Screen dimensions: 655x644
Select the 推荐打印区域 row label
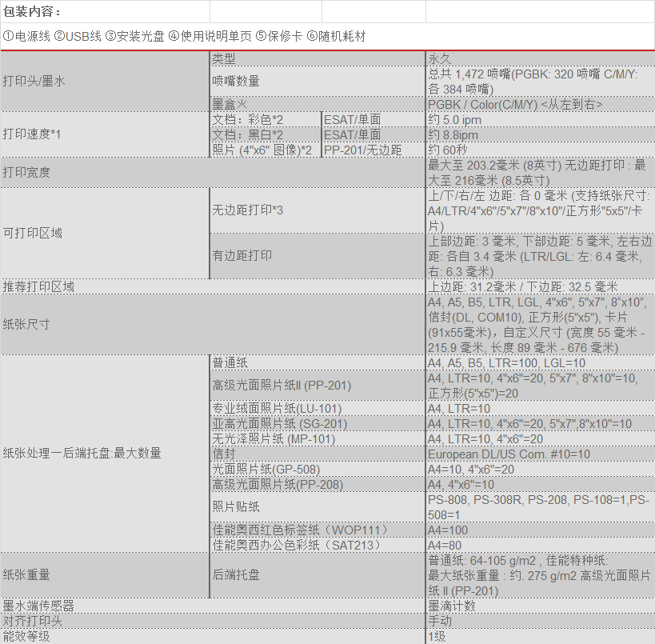pyautogui.click(x=38, y=286)
